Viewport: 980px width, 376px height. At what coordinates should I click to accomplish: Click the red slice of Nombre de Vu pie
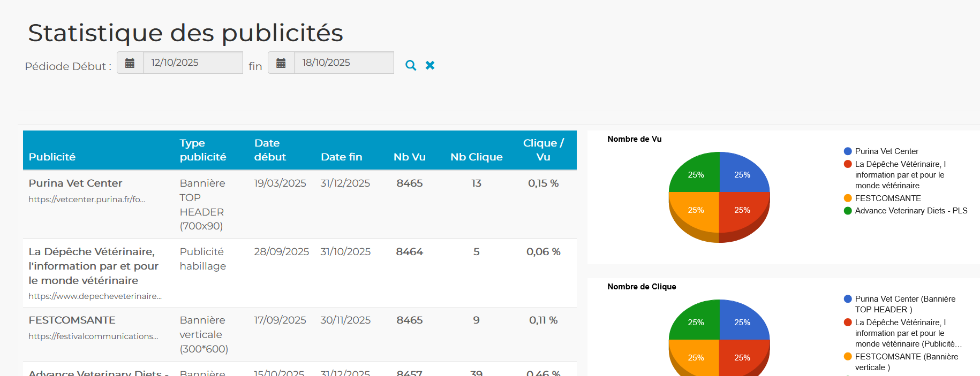743,210
